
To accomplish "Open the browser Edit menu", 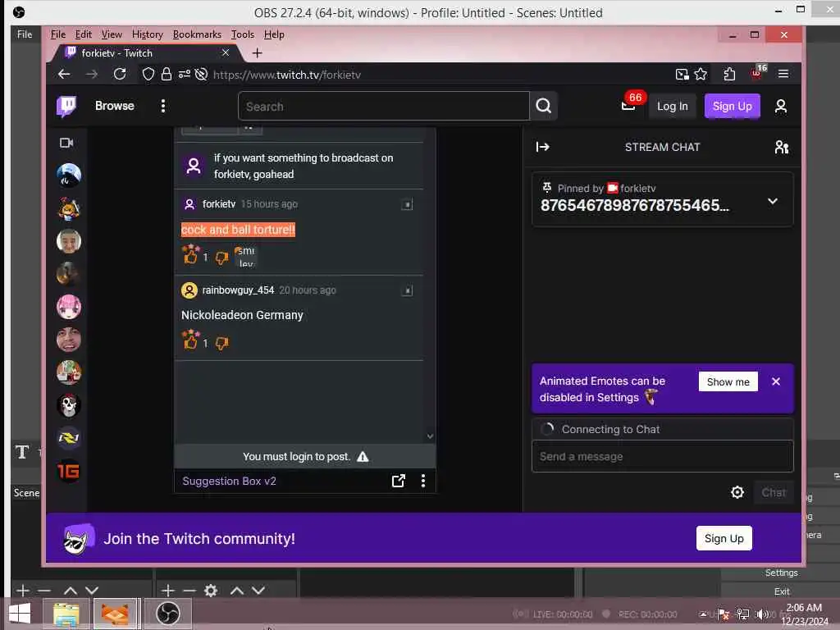I will point(83,34).
